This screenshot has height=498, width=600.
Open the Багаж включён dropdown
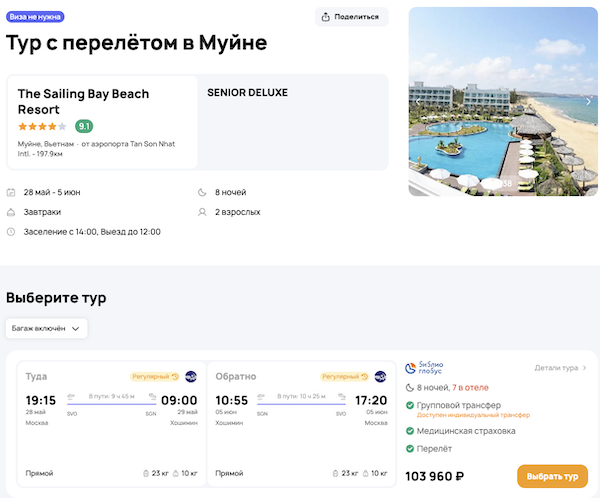tap(47, 328)
